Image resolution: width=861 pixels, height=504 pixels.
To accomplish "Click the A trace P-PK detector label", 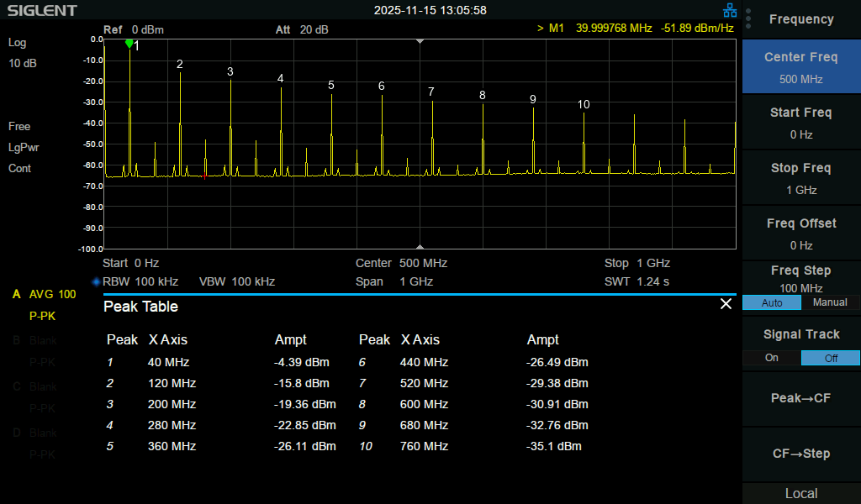I will 42,317.
